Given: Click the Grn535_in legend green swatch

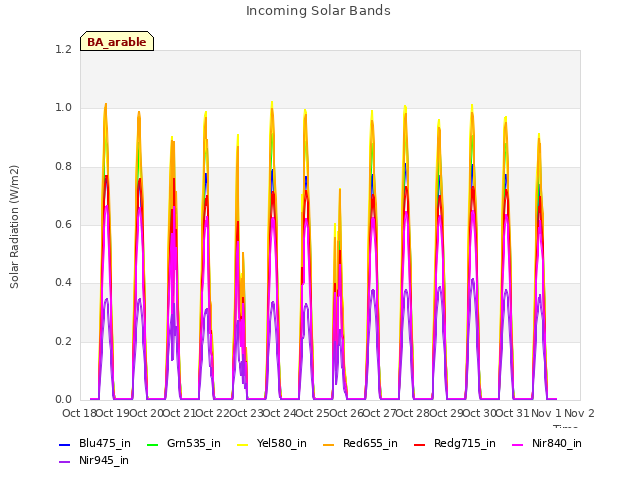Looking at the screenshot, I should click(152, 444).
